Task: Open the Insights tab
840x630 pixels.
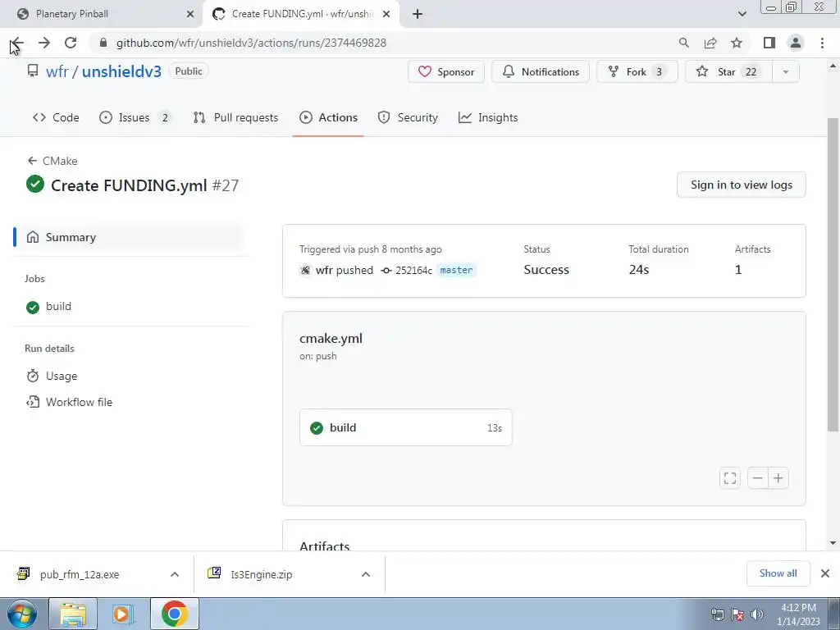Action: [488, 117]
